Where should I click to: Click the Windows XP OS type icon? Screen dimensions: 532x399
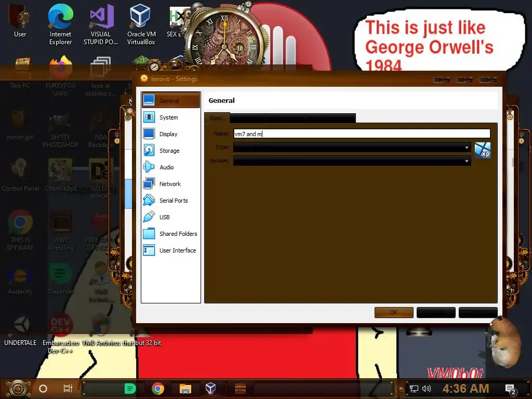(x=483, y=150)
